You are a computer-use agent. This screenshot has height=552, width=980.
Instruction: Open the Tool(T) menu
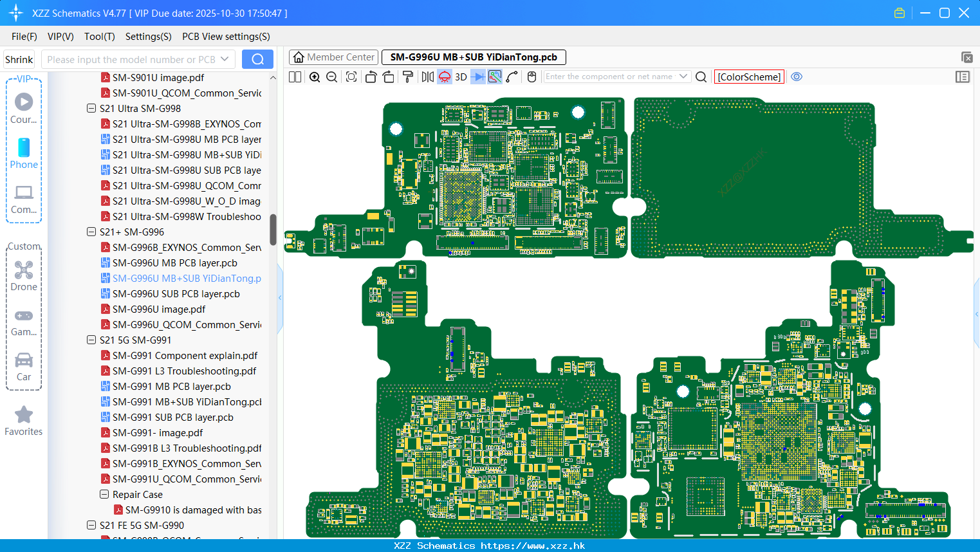pyautogui.click(x=100, y=37)
